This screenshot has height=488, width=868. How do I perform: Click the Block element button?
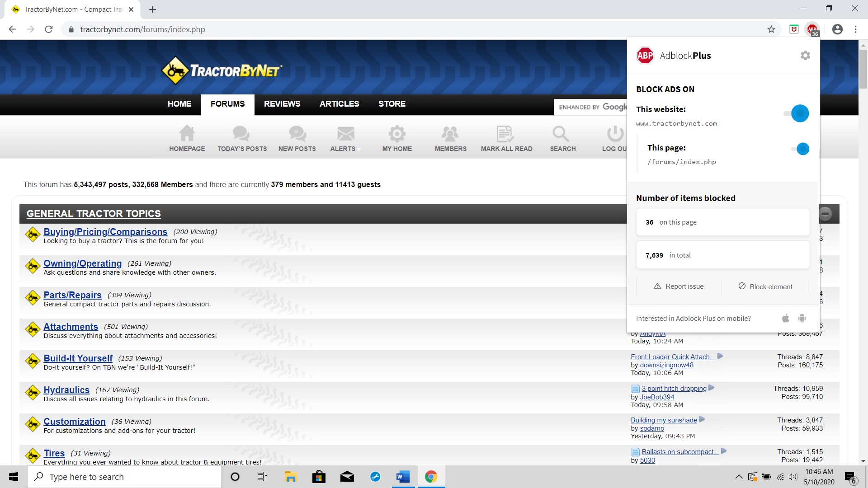coord(765,286)
